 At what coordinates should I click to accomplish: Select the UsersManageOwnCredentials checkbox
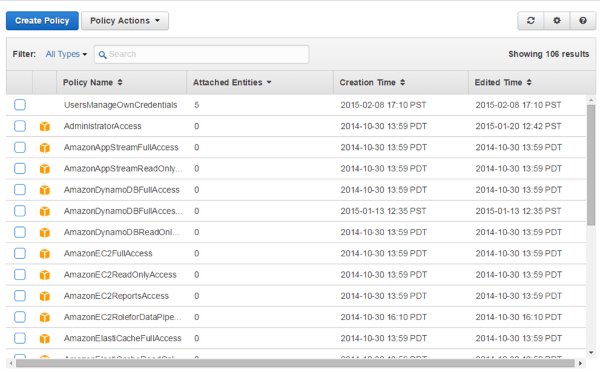pyautogui.click(x=20, y=105)
